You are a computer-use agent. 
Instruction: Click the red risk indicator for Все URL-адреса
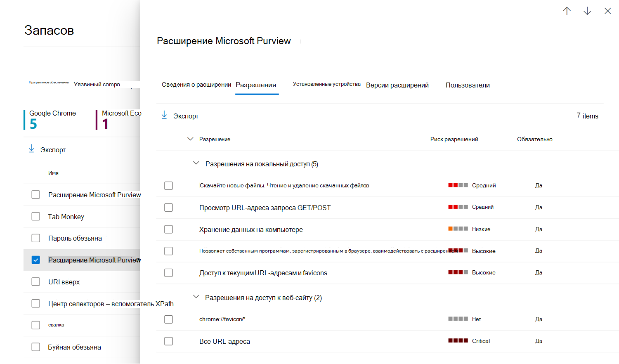[458, 341]
